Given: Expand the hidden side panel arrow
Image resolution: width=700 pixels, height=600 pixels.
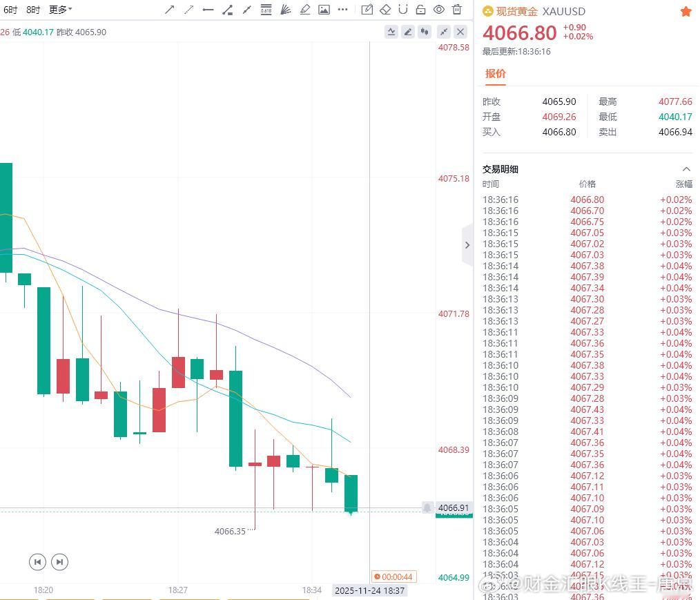Looking at the screenshot, I should (467, 244).
